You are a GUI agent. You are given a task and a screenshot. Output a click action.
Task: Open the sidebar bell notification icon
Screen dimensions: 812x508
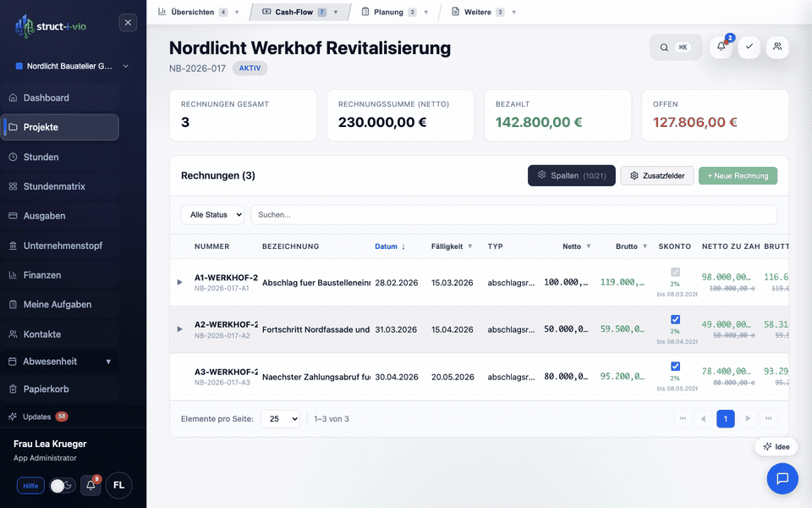tap(91, 485)
